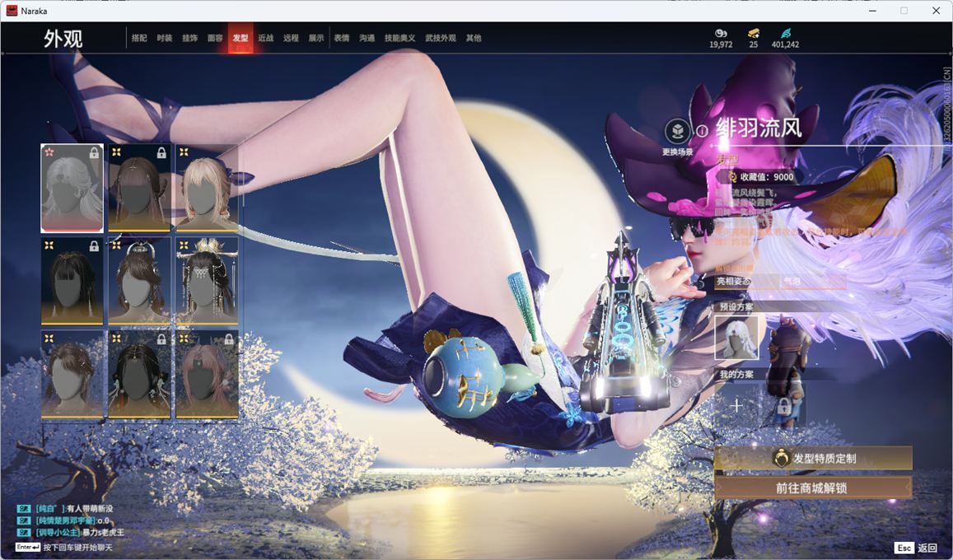This screenshot has width=953, height=560.
Task: Click the info icon beside 绯羽流风
Action: (702, 130)
